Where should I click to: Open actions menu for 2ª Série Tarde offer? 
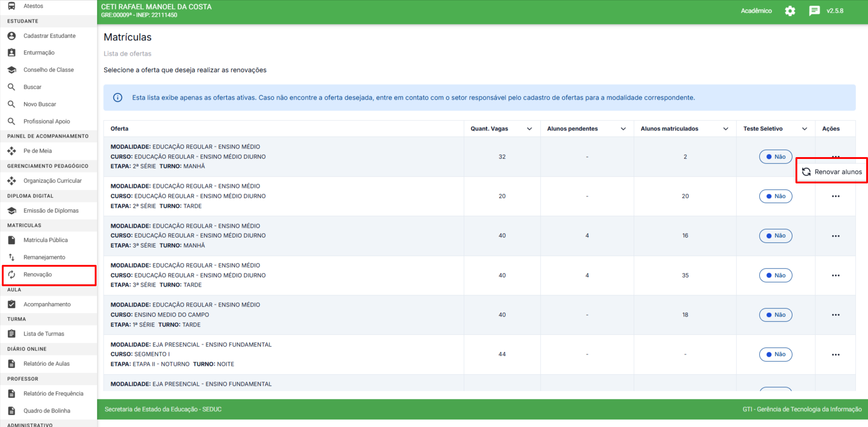coord(835,196)
